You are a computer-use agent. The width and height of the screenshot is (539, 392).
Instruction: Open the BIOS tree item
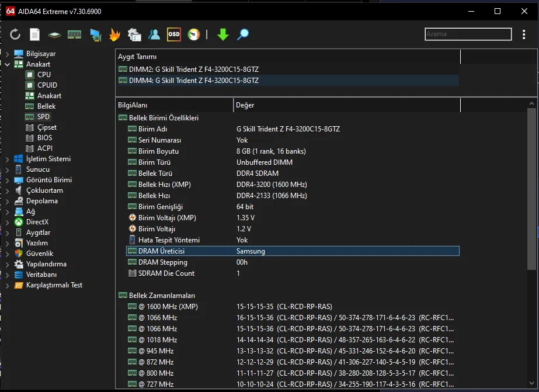pyautogui.click(x=45, y=138)
